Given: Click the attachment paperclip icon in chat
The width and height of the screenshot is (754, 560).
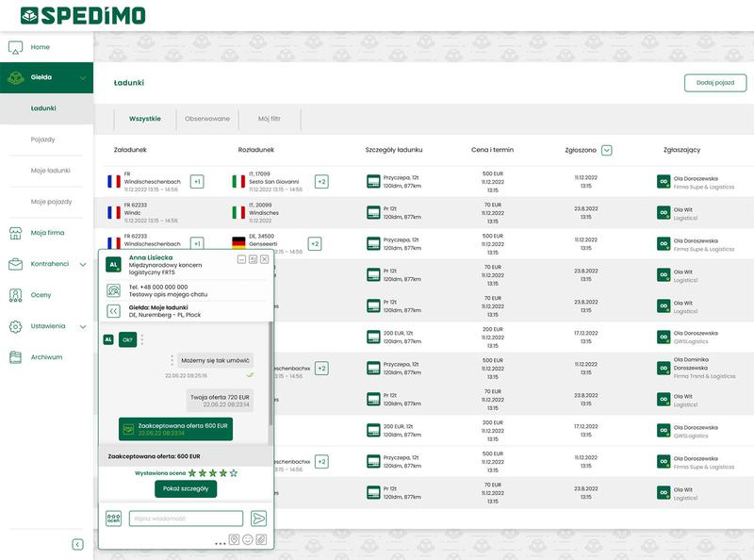Looking at the screenshot, I should click(x=261, y=540).
